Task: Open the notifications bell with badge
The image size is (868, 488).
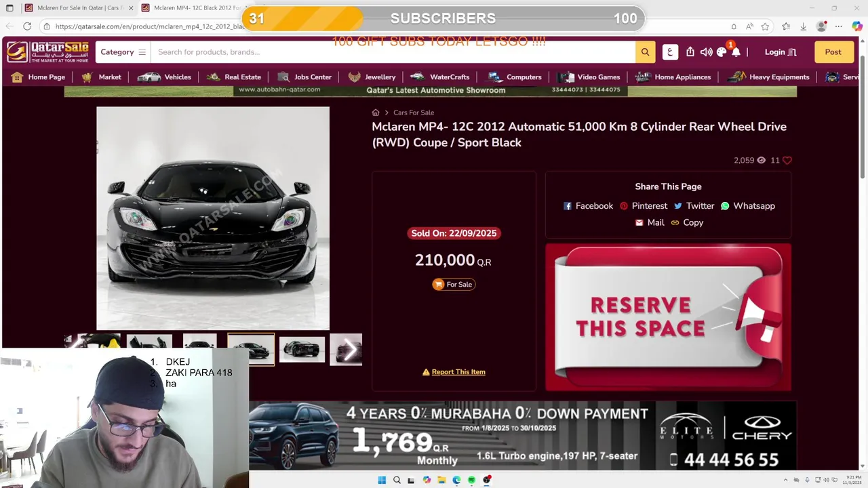Action: [x=735, y=51]
